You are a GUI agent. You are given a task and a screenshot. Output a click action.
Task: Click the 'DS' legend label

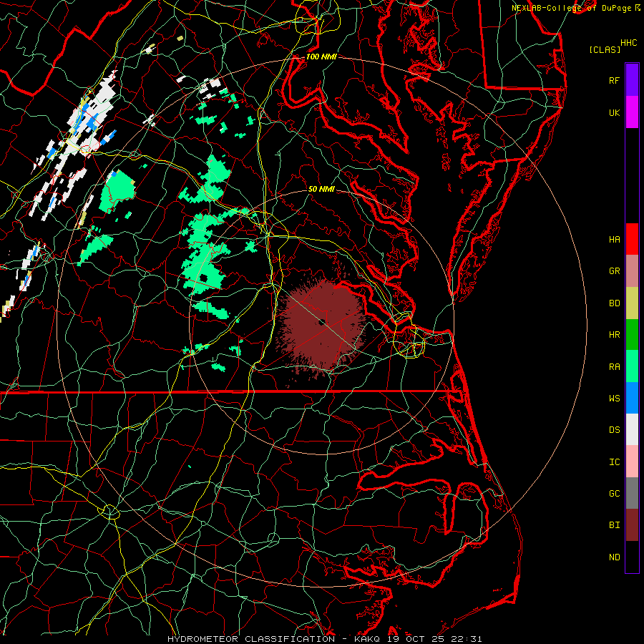(614, 429)
